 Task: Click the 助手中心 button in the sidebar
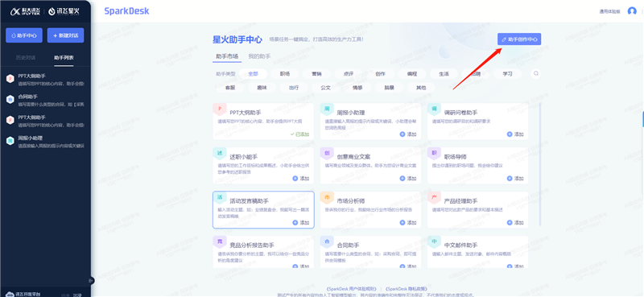(24, 35)
